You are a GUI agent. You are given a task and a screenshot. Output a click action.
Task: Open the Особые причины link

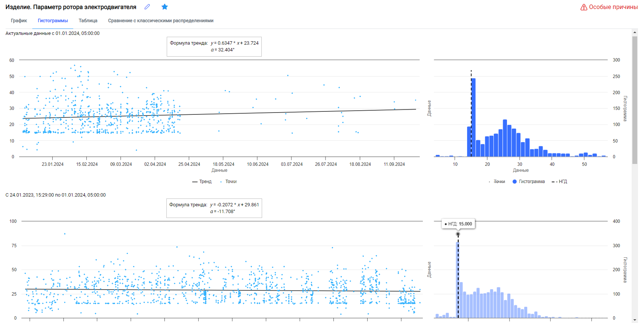point(613,7)
